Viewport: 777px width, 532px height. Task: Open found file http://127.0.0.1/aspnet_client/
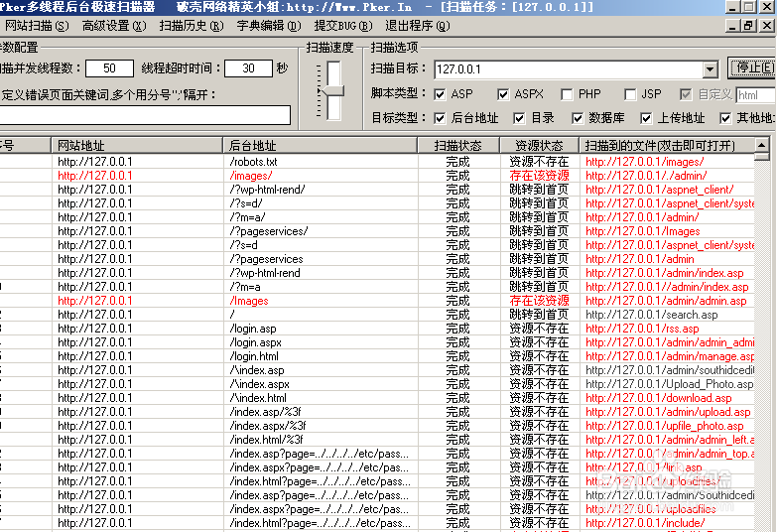tap(660, 190)
